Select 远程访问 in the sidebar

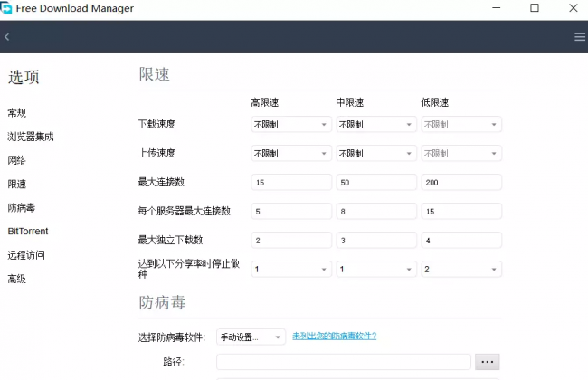(26, 255)
